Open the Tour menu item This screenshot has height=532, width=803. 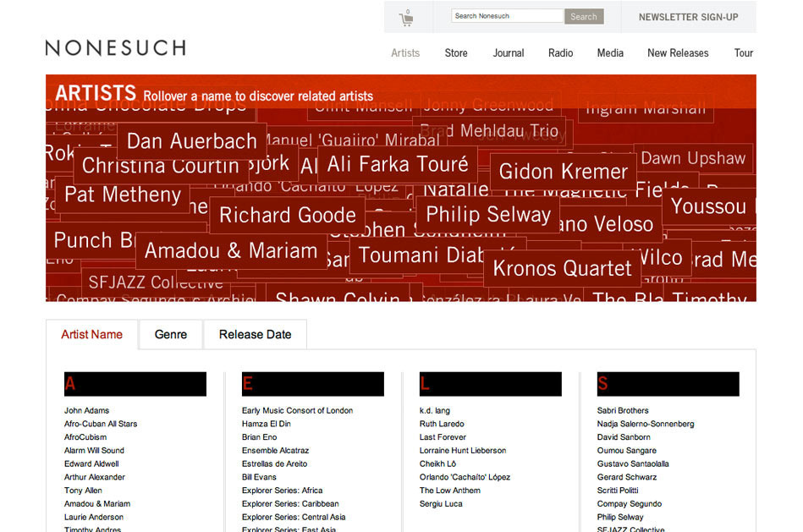tap(743, 52)
